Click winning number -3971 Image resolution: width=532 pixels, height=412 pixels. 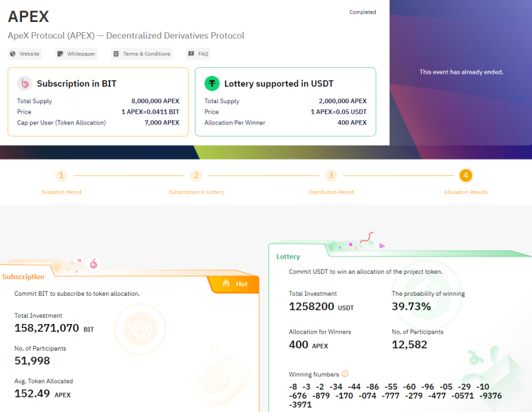300,405
